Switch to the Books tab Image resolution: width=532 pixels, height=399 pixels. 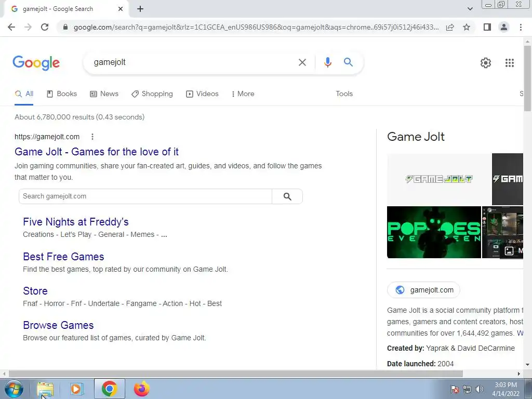click(62, 94)
